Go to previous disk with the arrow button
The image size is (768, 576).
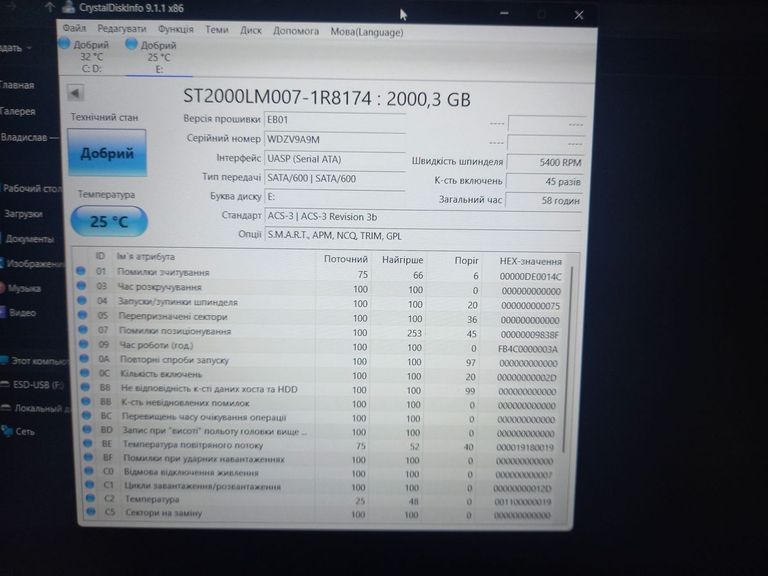(75, 93)
